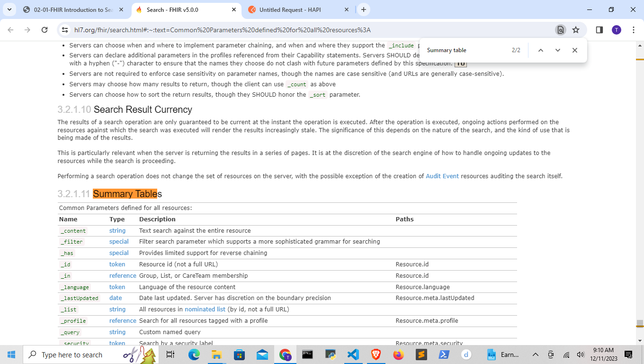Image resolution: width=644 pixels, height=364 pixels.
Task: Click the Paths column header
Action: (405, 219)
